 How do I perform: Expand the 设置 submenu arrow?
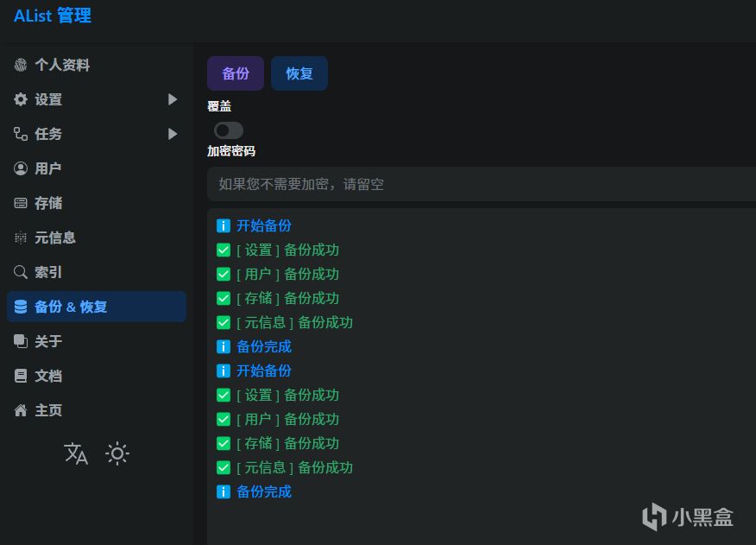[173, 99]
